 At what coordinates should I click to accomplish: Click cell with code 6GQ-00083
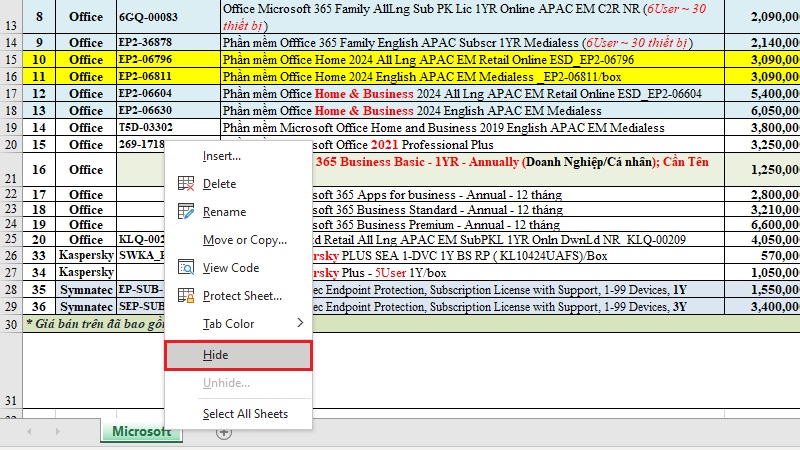169,17
